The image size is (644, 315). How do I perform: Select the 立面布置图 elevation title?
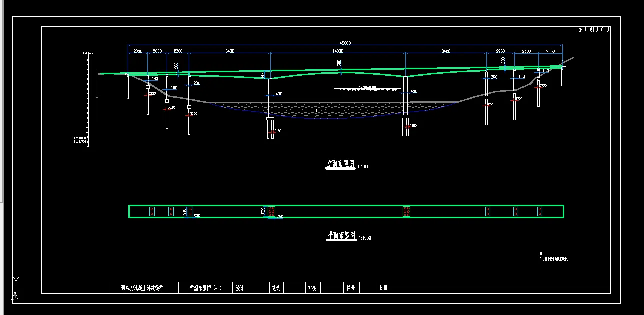tap(341, 164)
